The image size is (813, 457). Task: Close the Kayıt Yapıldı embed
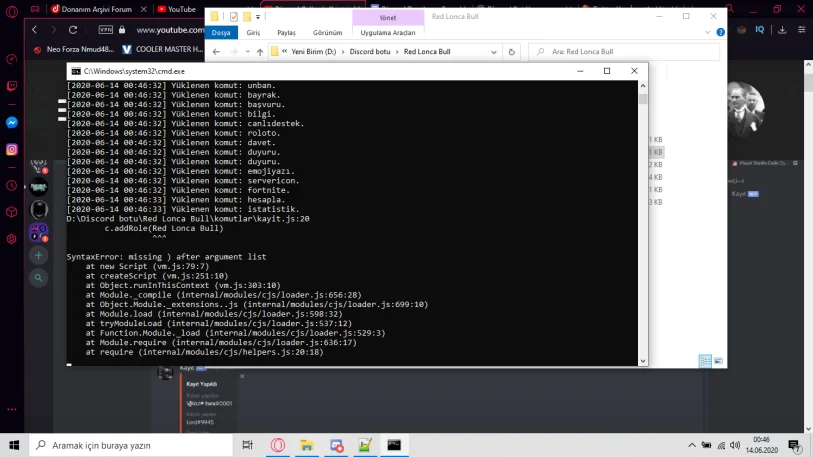coord(242,376)
